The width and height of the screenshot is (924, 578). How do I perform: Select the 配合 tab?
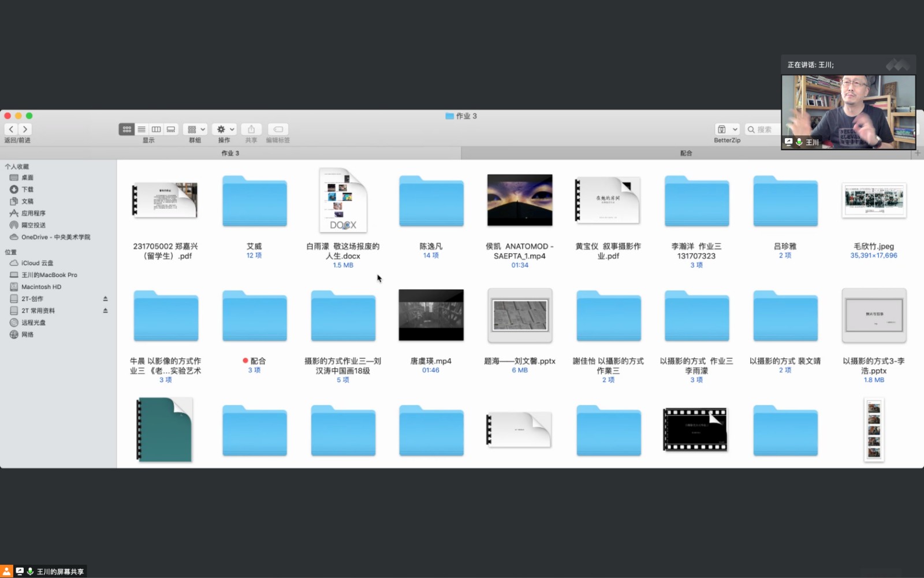pyautogui.click(x=686, y=153)
